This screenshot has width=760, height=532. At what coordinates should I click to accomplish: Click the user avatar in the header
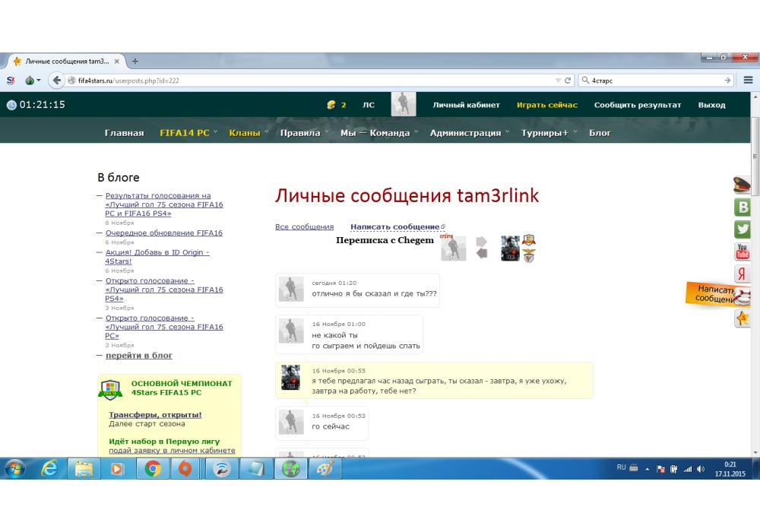(x=403, y=105)
